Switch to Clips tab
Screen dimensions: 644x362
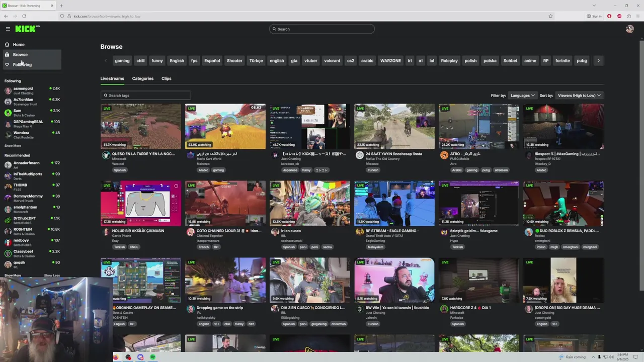tap(167, 78)
